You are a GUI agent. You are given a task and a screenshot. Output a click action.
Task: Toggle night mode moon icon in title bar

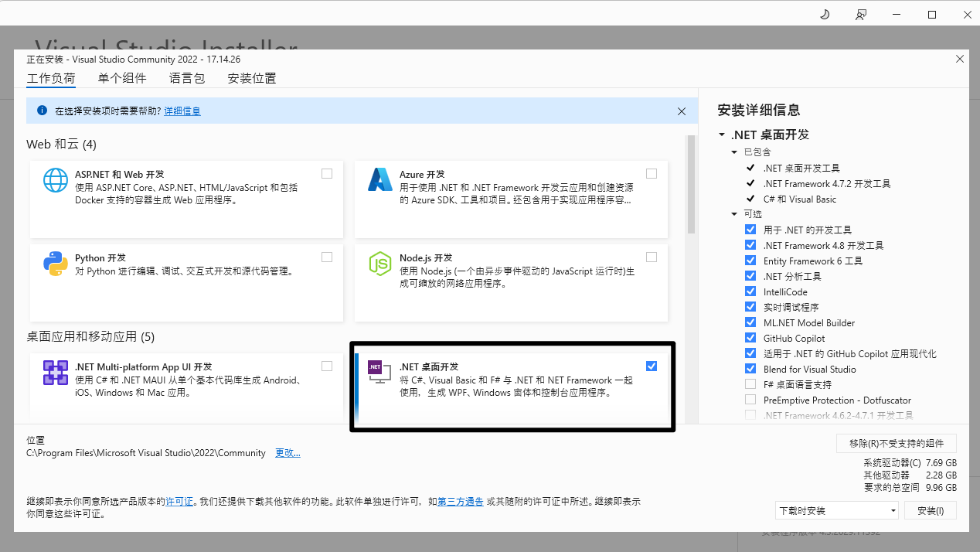(825, 15)
